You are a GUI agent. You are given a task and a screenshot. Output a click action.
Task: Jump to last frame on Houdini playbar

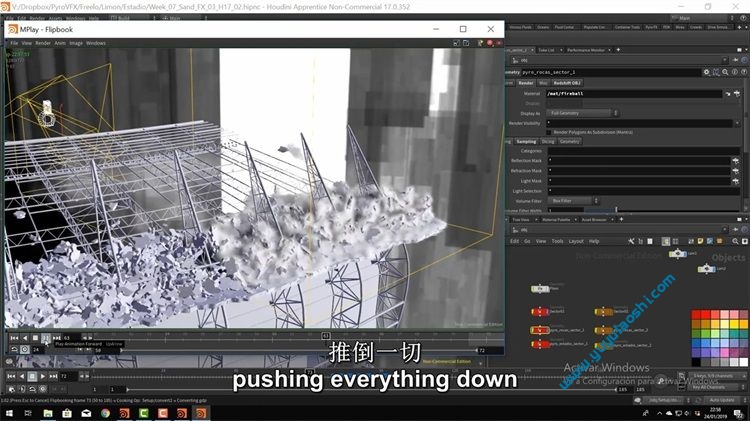pos(53,377)
